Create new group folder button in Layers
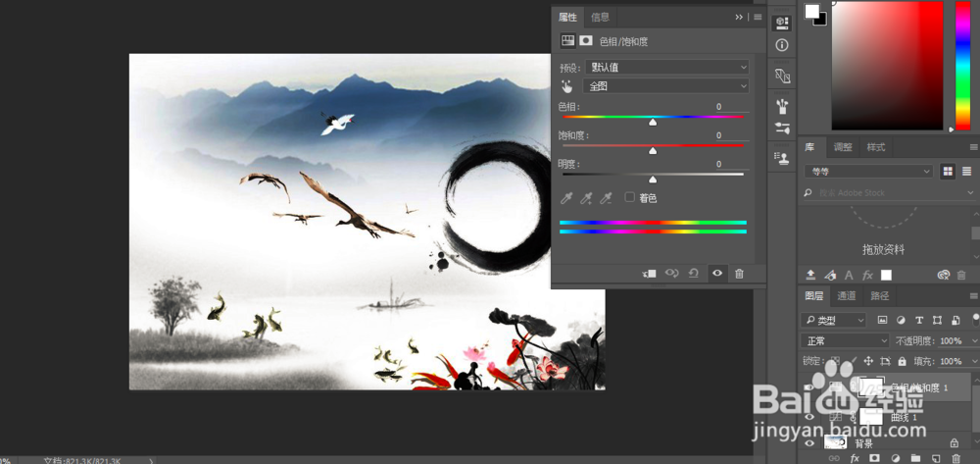This screenshot has height=464, width=980. [x=915, y=458]
